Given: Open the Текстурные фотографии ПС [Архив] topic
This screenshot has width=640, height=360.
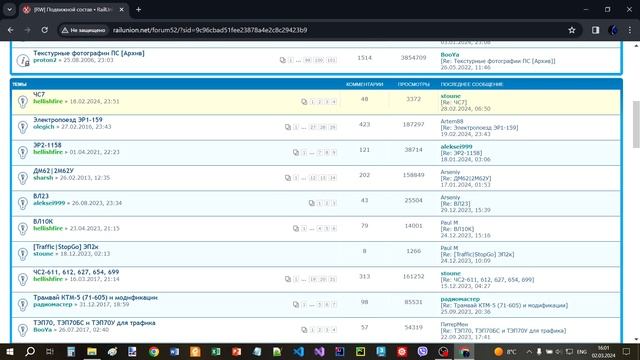Looking at the screenshot, I should 89,53.
